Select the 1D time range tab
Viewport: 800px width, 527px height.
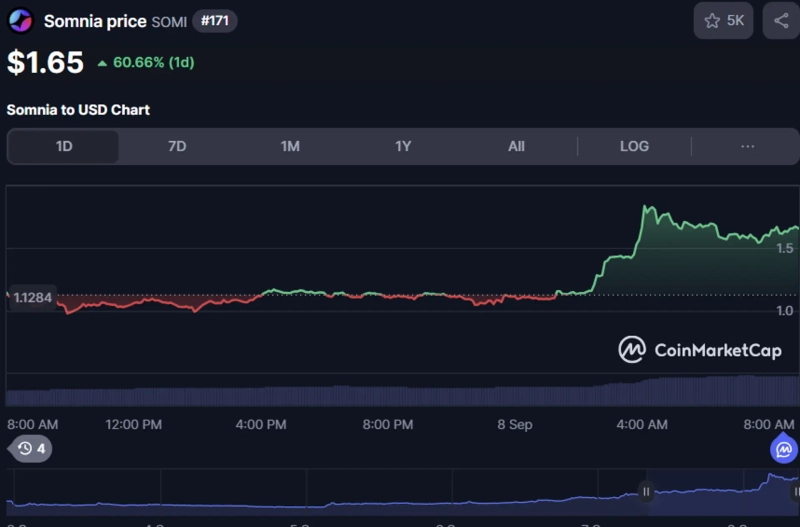point(63,146)
